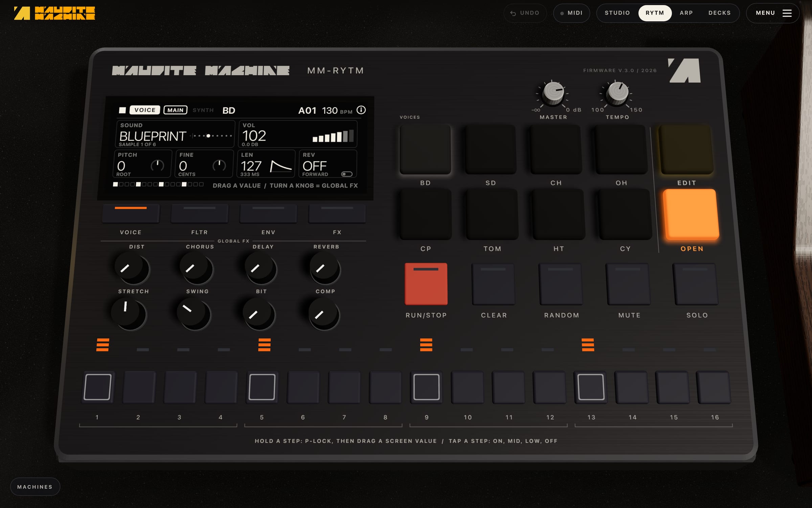
Task: Tap the TOM voice pad
Action: coord(492,214)
